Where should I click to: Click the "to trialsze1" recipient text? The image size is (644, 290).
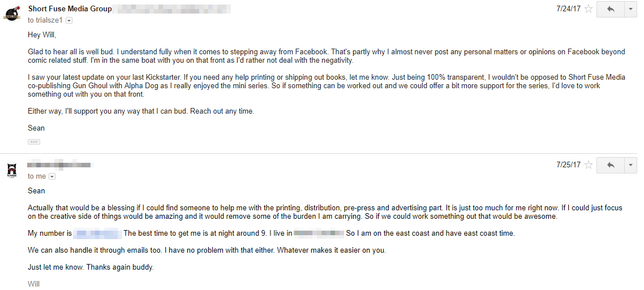[x=45, y=20]
